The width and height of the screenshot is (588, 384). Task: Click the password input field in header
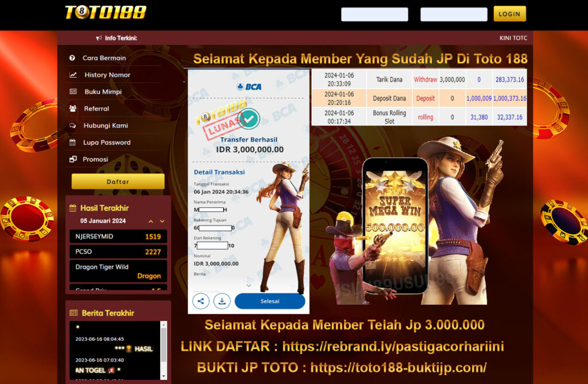(x=454, y=14)
